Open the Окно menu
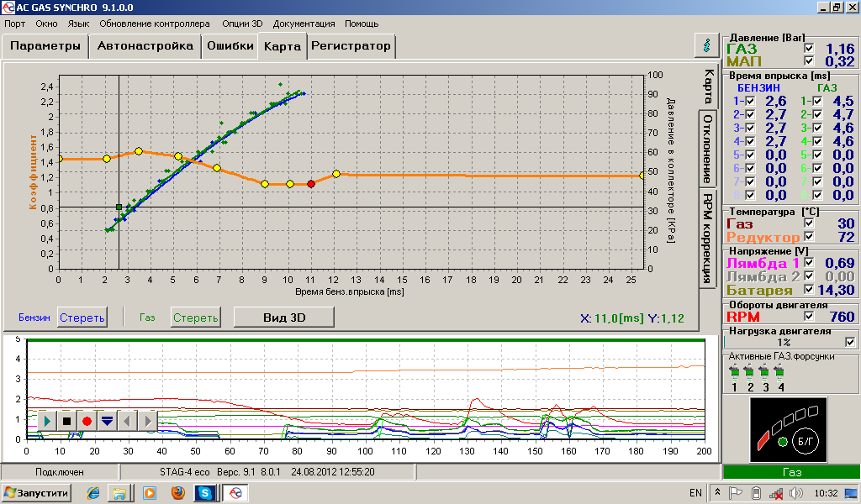This screenshot has height=504, width=861. pyautogui.click(x=47, y=24)
